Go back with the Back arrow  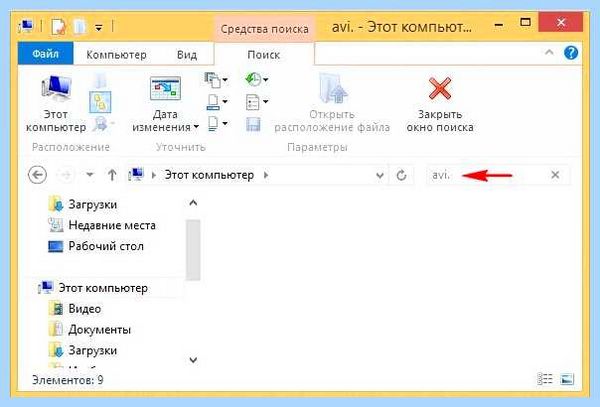pyautogui.click(x=38, y=175)
